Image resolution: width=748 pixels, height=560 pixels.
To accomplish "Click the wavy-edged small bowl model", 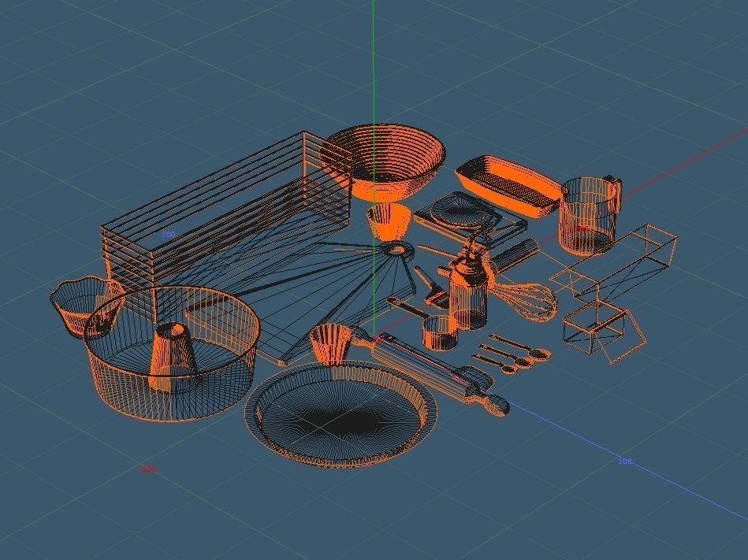I will point(87,306).
